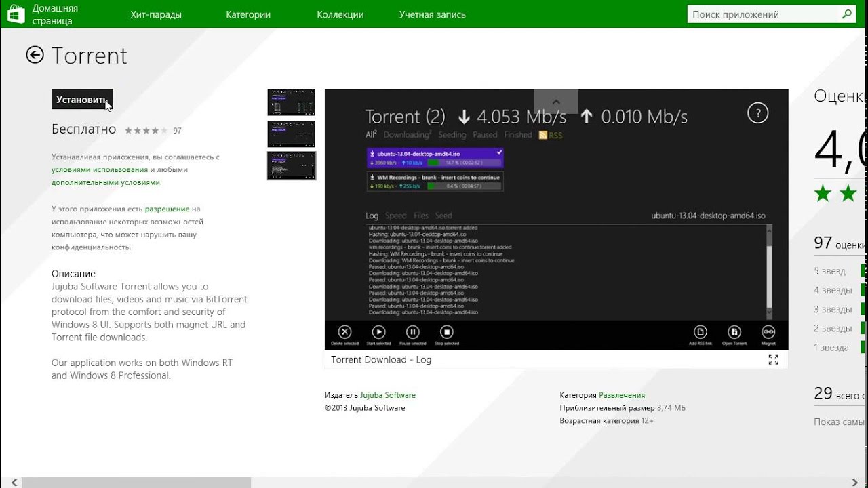
Task: Open Хит-парады in top navigation
Action: click(156, 14)
